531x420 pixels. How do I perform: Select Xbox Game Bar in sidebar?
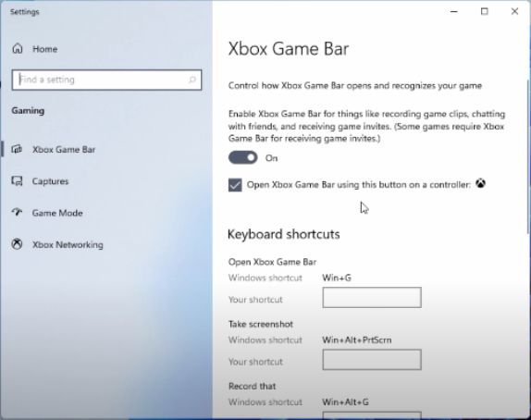(64, 149)
